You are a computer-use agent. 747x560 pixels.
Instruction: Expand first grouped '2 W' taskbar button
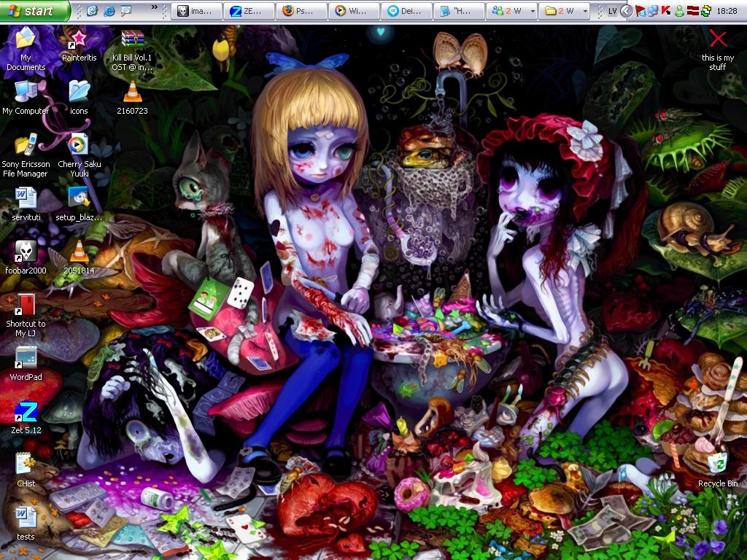coord(512,11)
